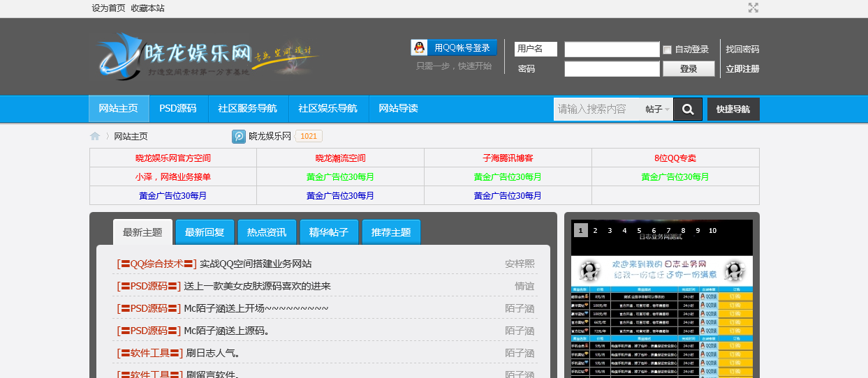Open the PSD源码 nav item

(x=178, y=109)
